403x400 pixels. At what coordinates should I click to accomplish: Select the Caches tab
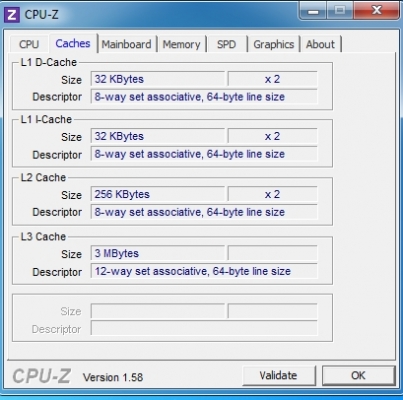click(73, 43)
